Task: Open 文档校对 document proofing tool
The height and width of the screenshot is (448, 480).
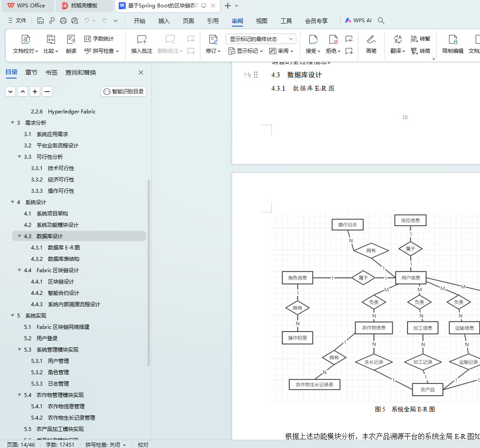Action: point(25,44)
